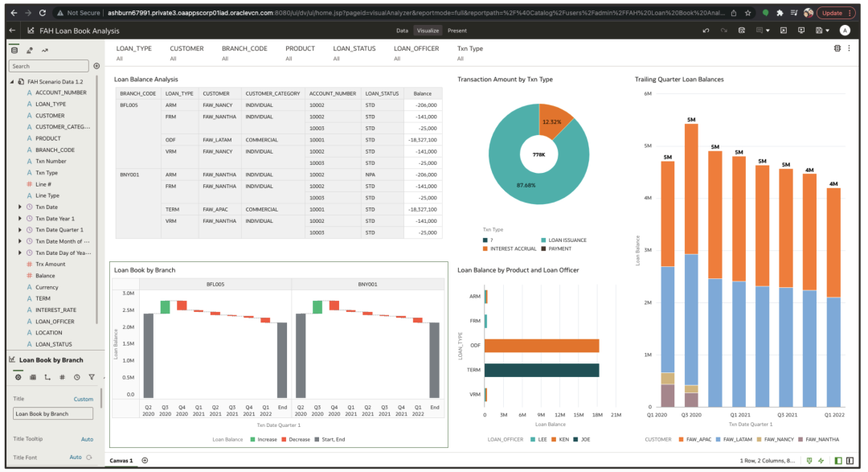Open the Save dropdown arrow

point(828,31)
